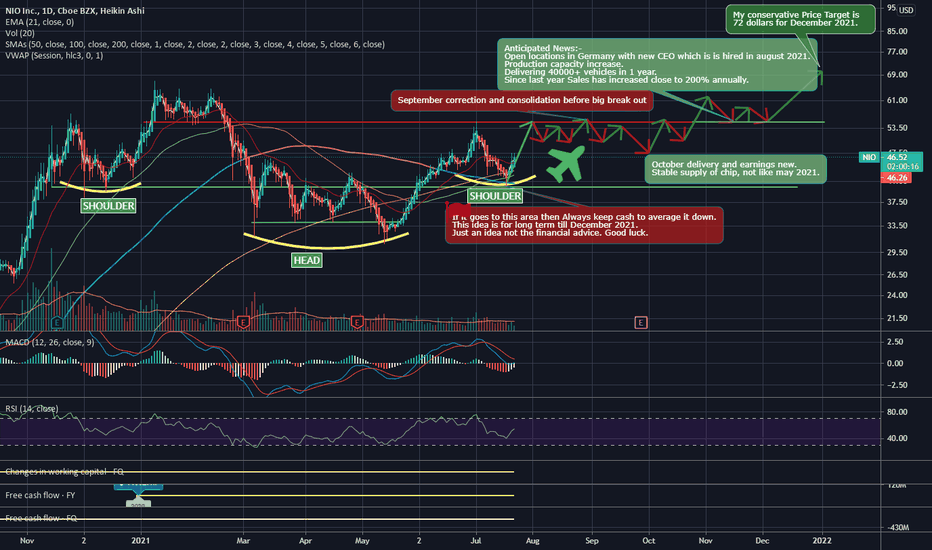Click the 29.50 price scale value
This screenshot has height=550, width=932.
coord(897,252)
